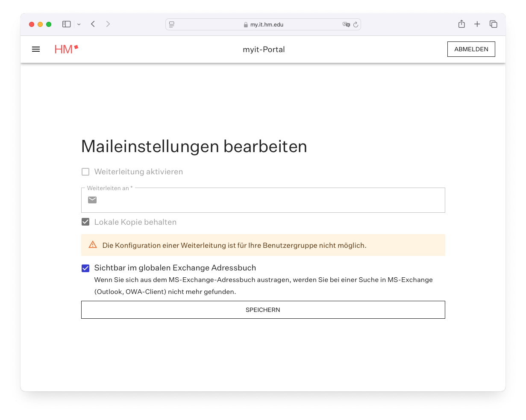
Task: Uncheck Lokale Kopie behalten
Action: [85, 222]
